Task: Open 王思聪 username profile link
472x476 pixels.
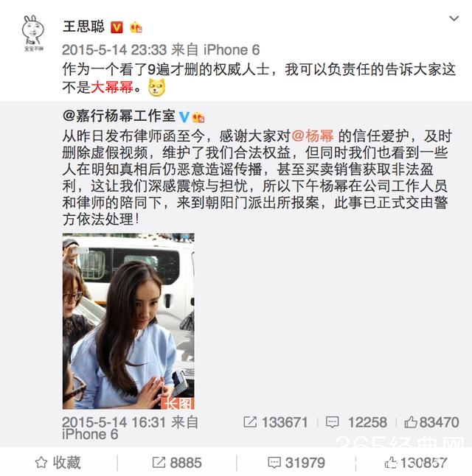Action: click(83, 27)
